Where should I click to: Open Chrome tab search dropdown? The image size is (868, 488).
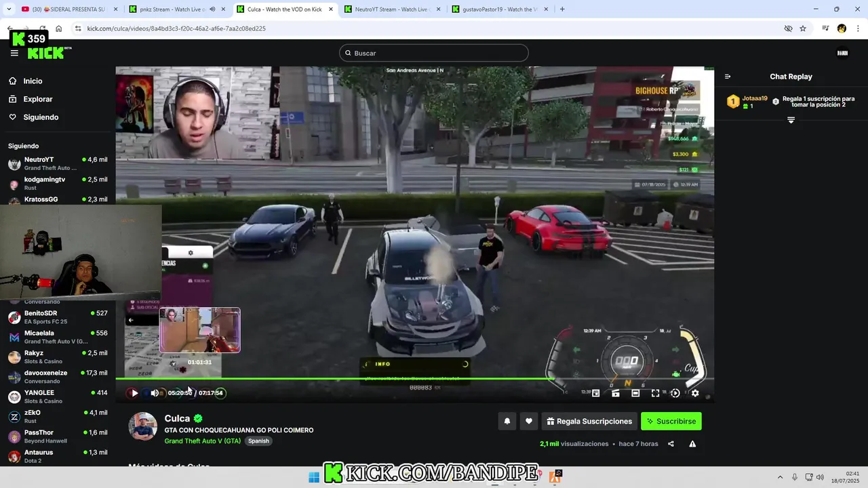9,9
